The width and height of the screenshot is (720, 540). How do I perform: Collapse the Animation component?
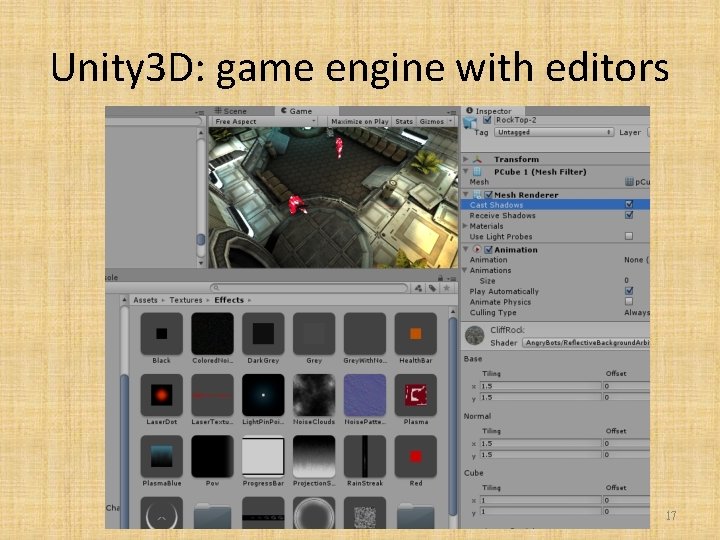[x=466, y=249]
